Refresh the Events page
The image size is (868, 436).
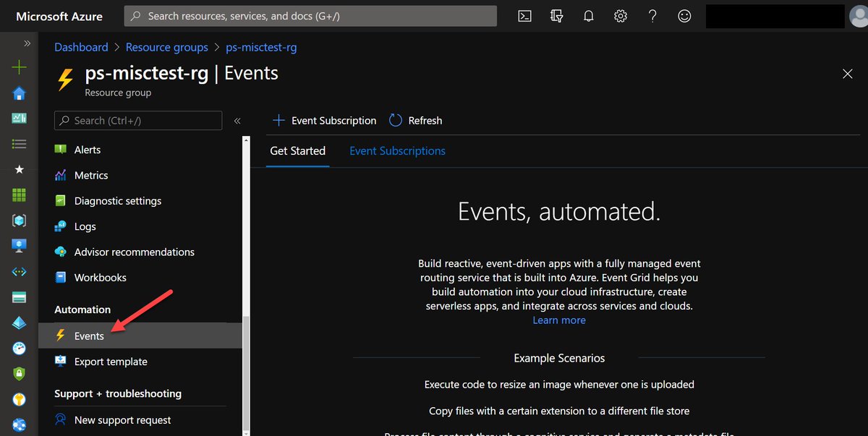pos(415,121)
